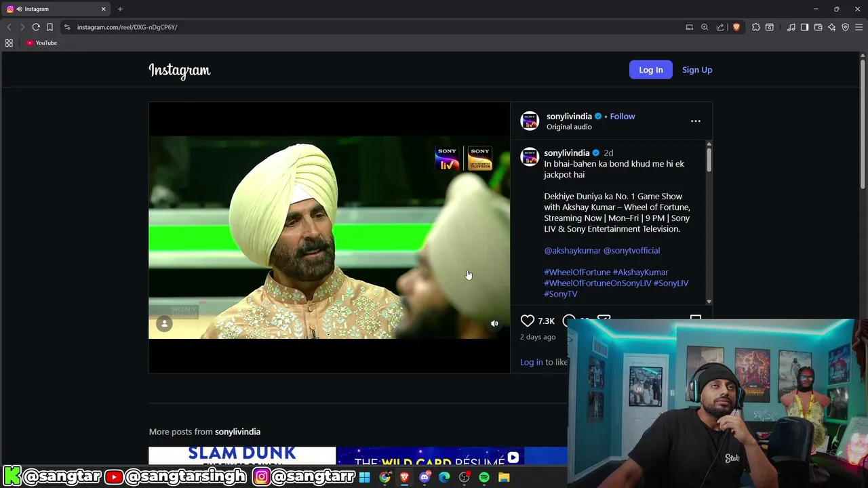
Task: Open Spotify from the taskbar
Action: [x=484, y=477]
